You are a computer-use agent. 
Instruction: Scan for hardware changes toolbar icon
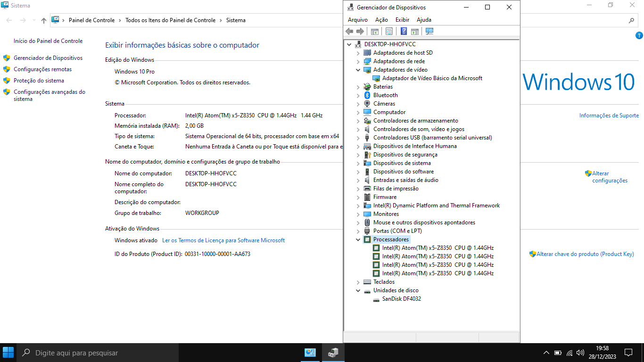point(429,31)
